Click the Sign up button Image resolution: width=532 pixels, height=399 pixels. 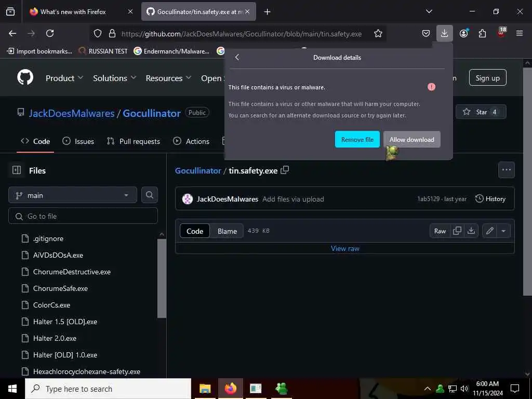point(487,78)
